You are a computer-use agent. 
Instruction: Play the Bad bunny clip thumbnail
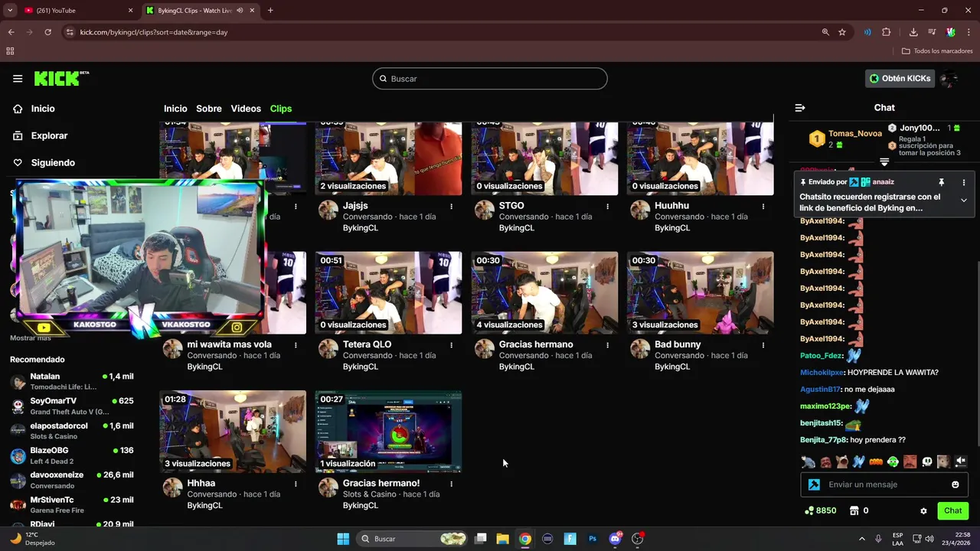pyautogui.click(x=701, y=293)
